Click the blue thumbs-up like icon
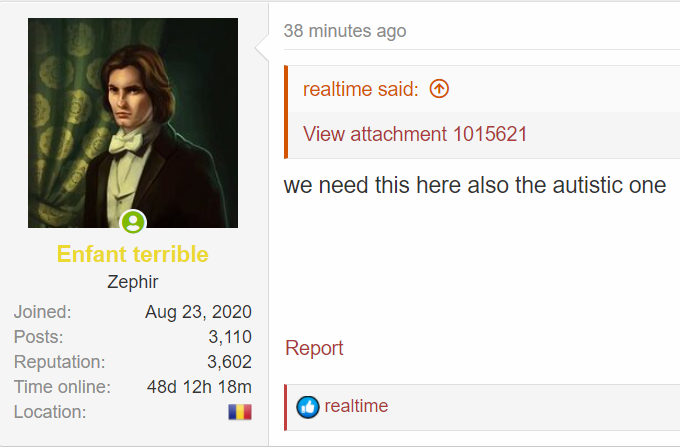Screen dimensions: 680x447 click(308, 407)
